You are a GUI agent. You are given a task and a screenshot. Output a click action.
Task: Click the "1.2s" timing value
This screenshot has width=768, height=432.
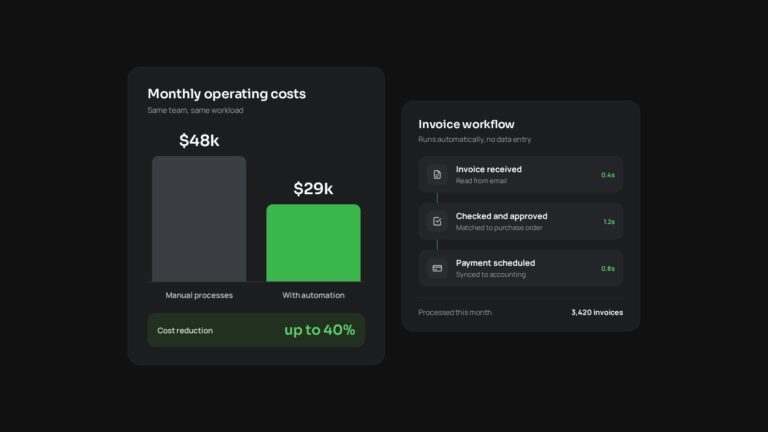coord(609,222)
